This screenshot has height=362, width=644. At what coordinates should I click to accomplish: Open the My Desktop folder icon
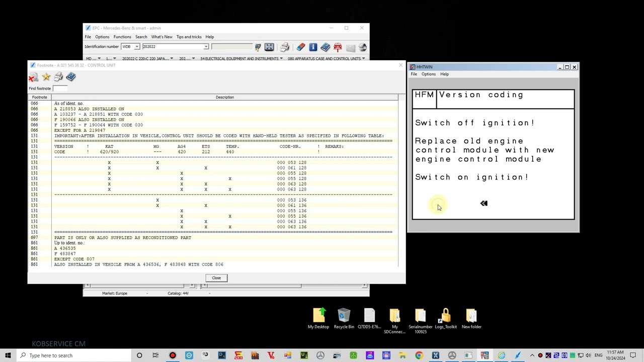coord(318,319)
